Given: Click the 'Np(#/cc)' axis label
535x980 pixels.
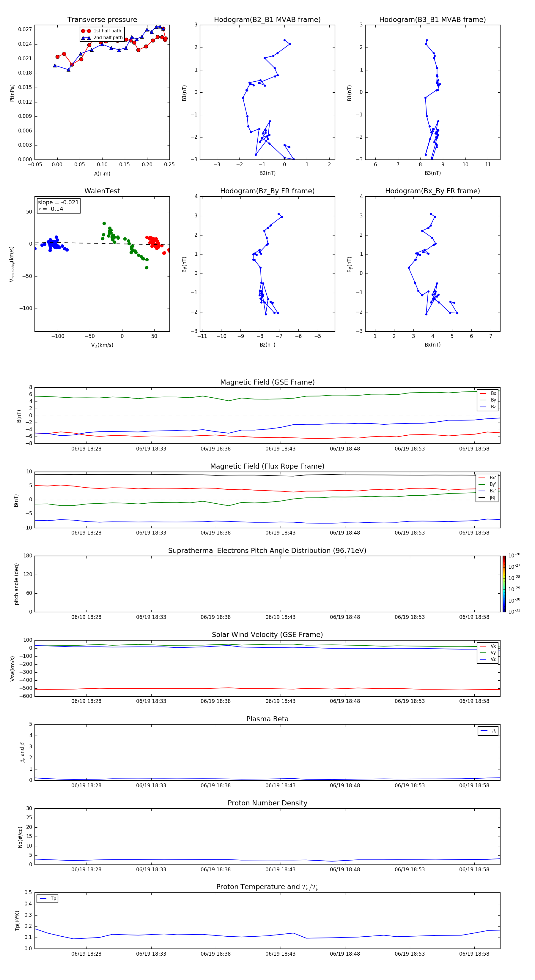Looking at the screenshot, I should pos(20,837).
